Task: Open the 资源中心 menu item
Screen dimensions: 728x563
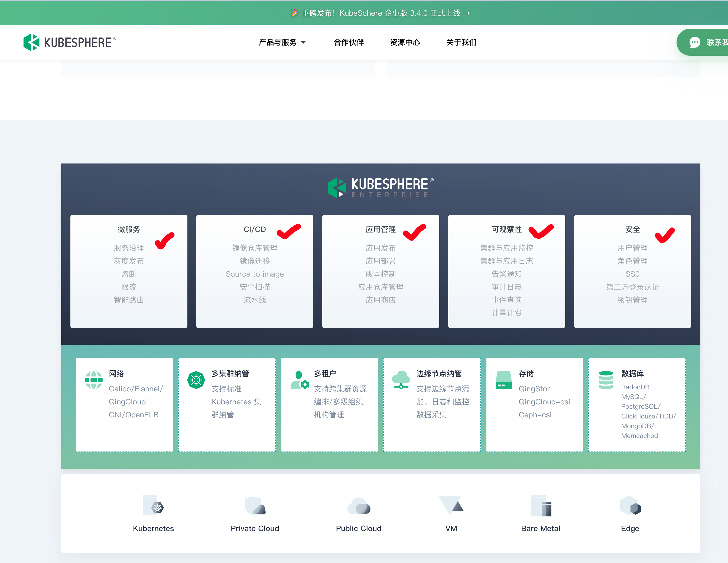Action: click(x=405, y=42)
